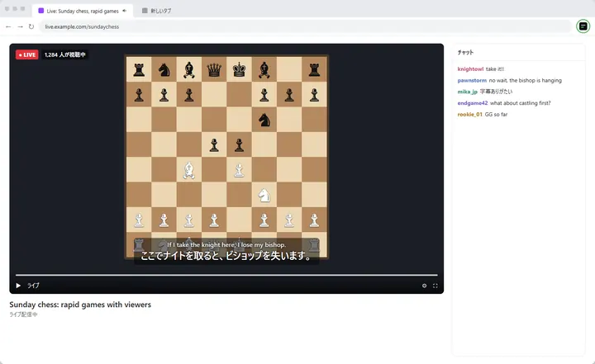This screenshot has width=595, height=364.
Task: Open the green-ringed extension icon
Action: click(x=583, y=26)
